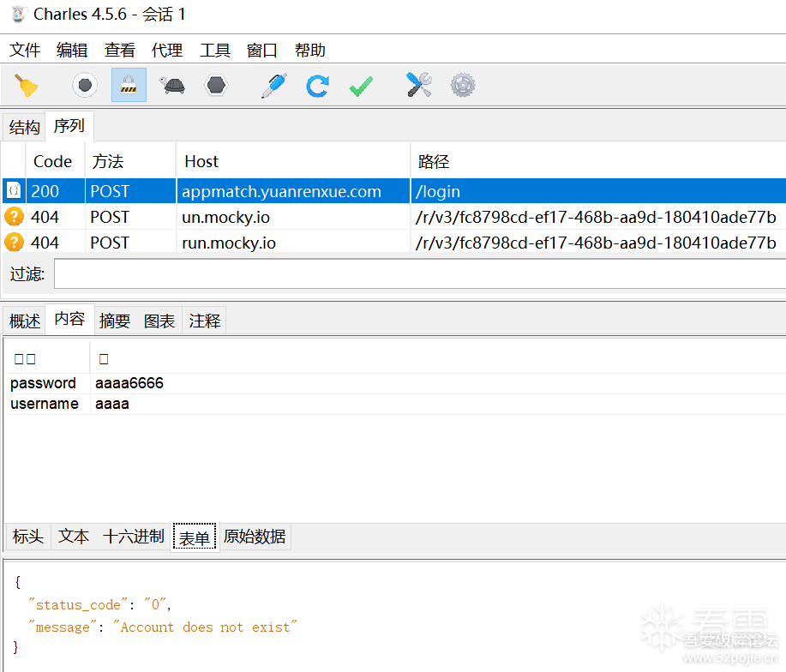Toggle throttling with the turtle icon
This screenshot has width=786, height=672.
coord(172,85)
